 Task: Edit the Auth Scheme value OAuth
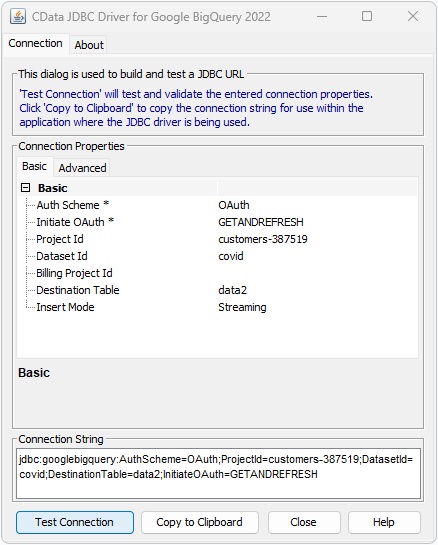click(317, 205)
